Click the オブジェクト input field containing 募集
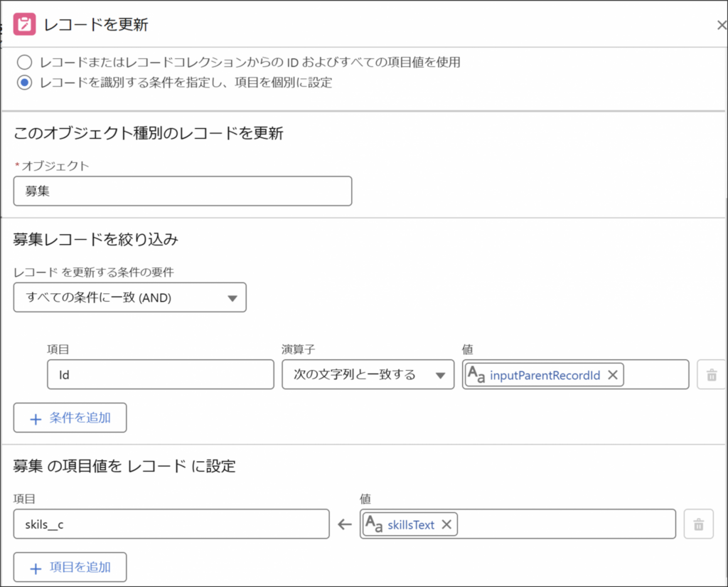This screenshot has height=587, width=728. tap(183, 191)
